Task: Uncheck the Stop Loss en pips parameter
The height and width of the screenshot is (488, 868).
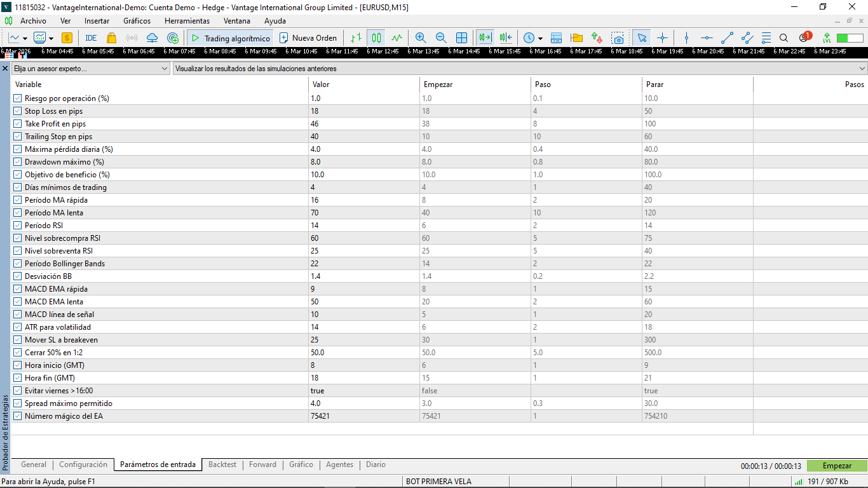Action: pos(18,111)
